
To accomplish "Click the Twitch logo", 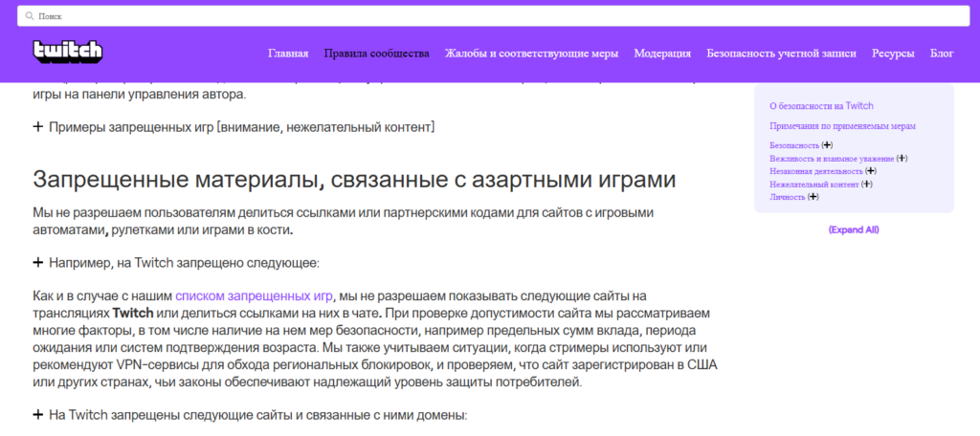I will click(x=68, y=52).
